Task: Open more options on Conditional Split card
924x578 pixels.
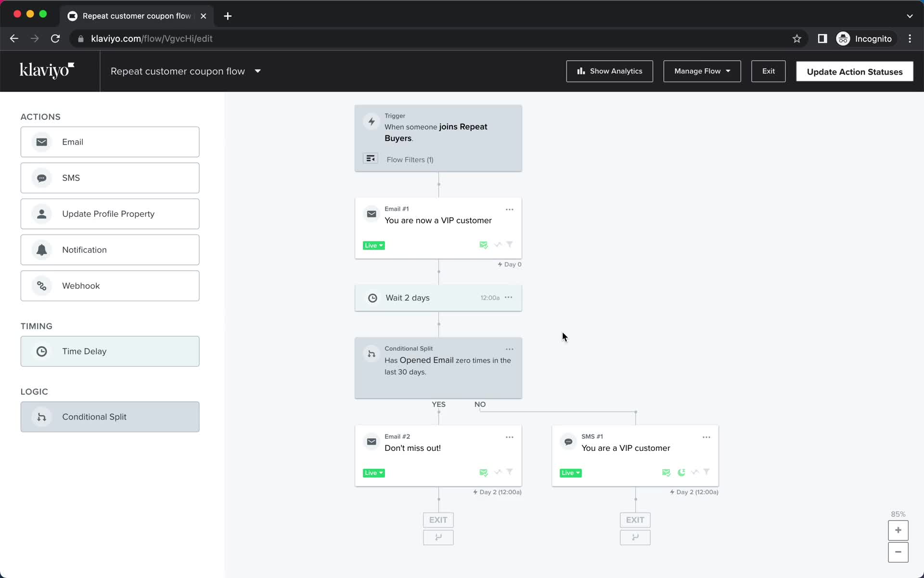Action: click(x=510, y=349)
